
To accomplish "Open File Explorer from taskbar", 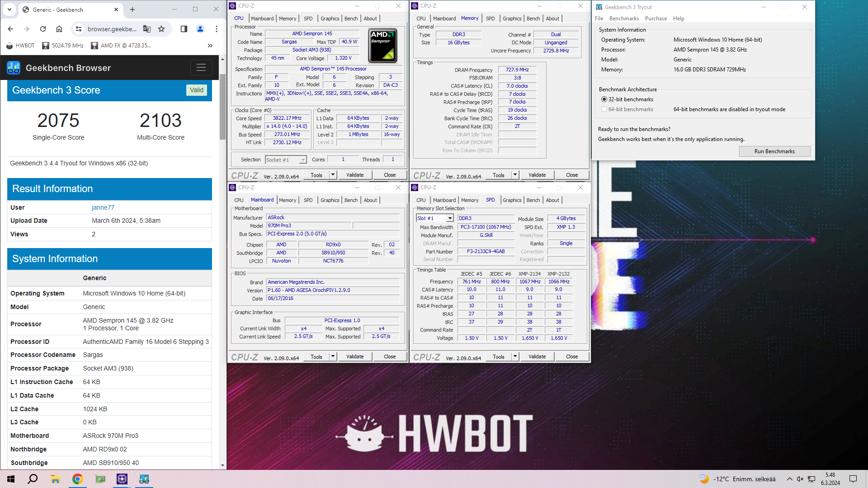I will point(55,479).
